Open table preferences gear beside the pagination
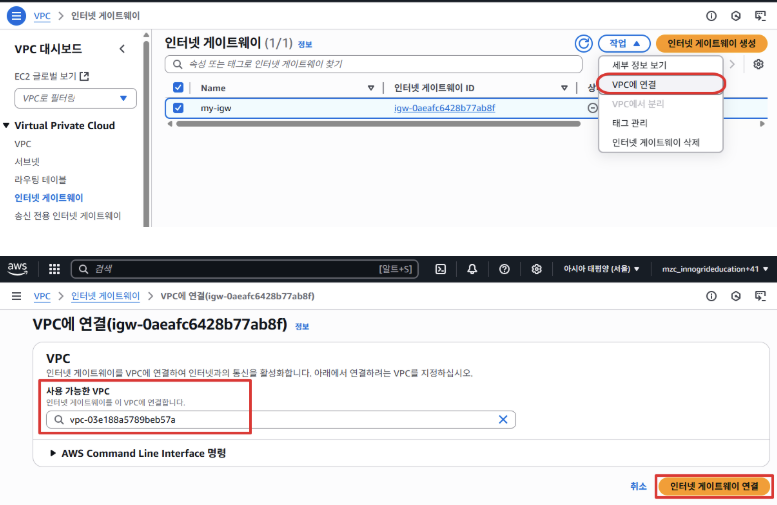 pos(758,64)
